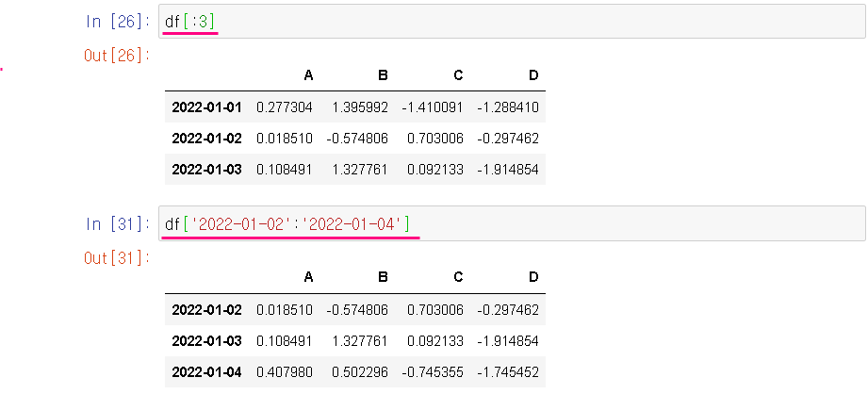Click column header B in Out[31] table
This screenshot has height=394, width=868.
coord(383,277)
